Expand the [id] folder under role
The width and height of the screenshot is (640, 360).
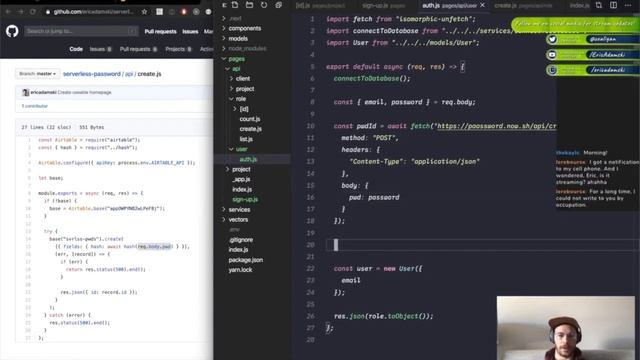(235, 109)
